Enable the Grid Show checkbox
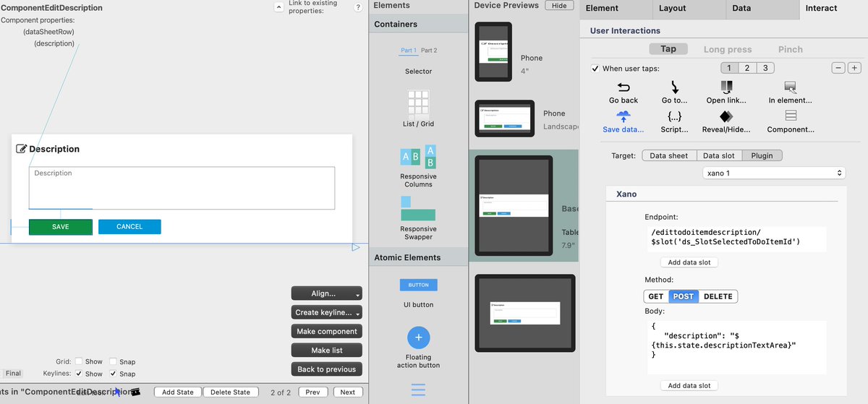 point(79,361)
